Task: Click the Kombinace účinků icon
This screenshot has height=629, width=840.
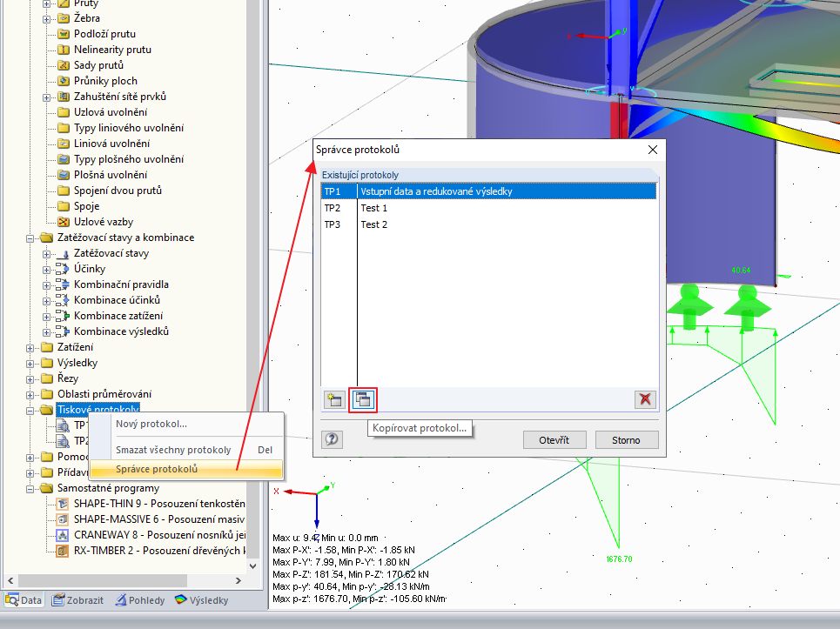Action: pos(64,300)
